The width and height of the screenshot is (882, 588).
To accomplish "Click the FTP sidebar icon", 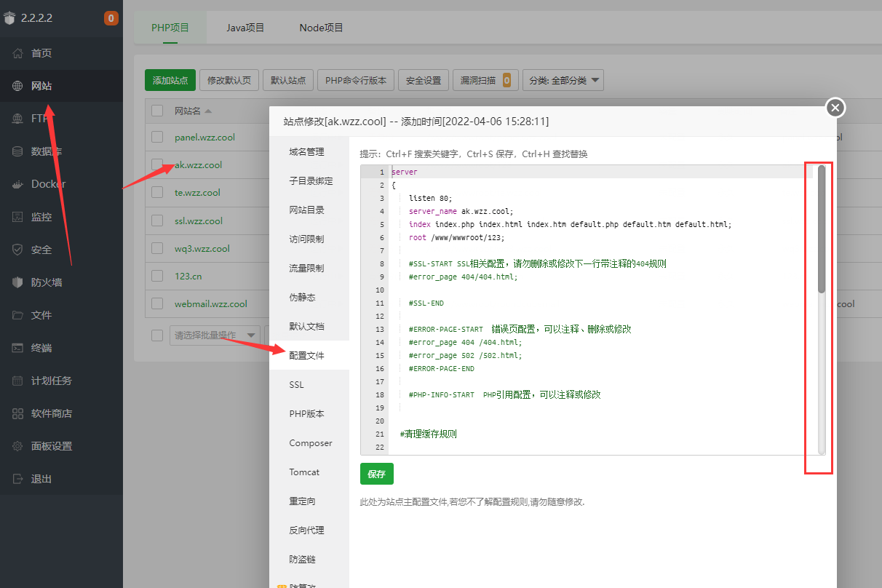I will [18, 119].
